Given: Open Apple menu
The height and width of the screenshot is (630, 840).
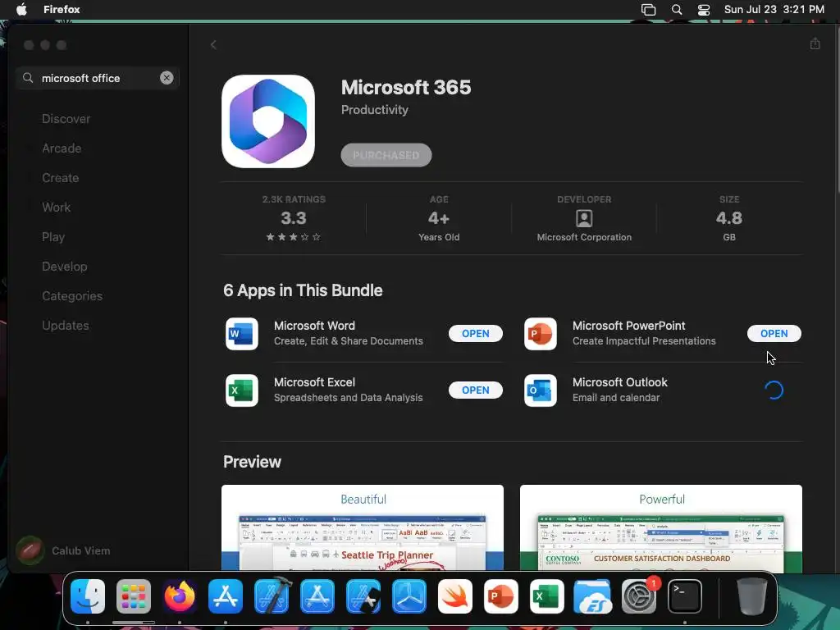Looking at the screenshot, I should coord(21,9).
